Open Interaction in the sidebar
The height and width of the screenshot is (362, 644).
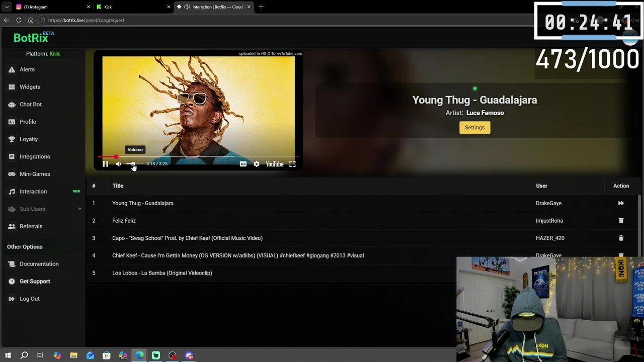point(33,192)
